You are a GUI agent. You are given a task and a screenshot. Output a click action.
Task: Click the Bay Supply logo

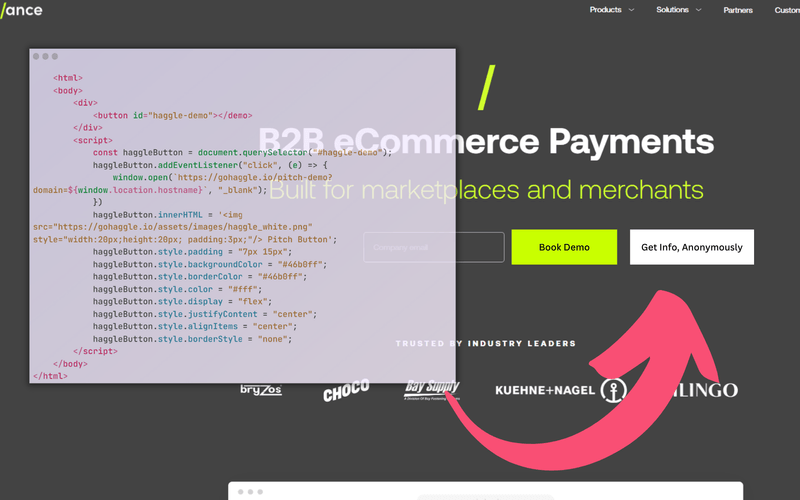click(x=432, y=388)
